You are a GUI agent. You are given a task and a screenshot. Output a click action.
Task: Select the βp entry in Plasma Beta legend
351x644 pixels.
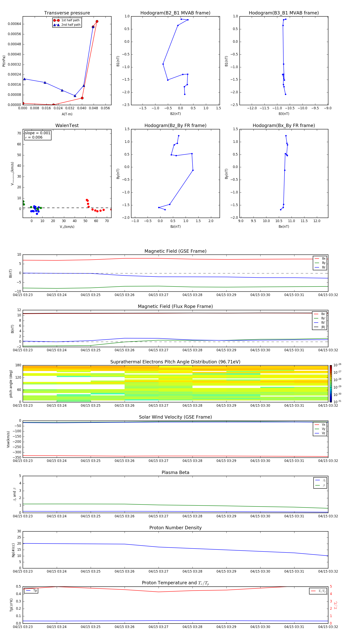[320, 480]
